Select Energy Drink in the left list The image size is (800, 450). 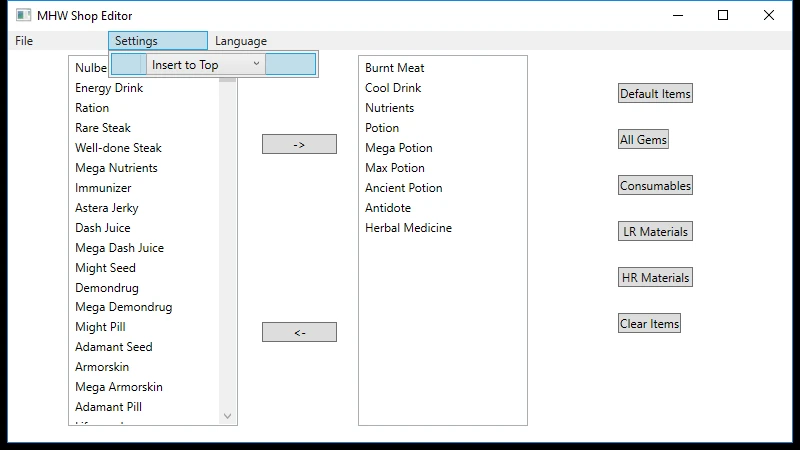coord(109,88)
